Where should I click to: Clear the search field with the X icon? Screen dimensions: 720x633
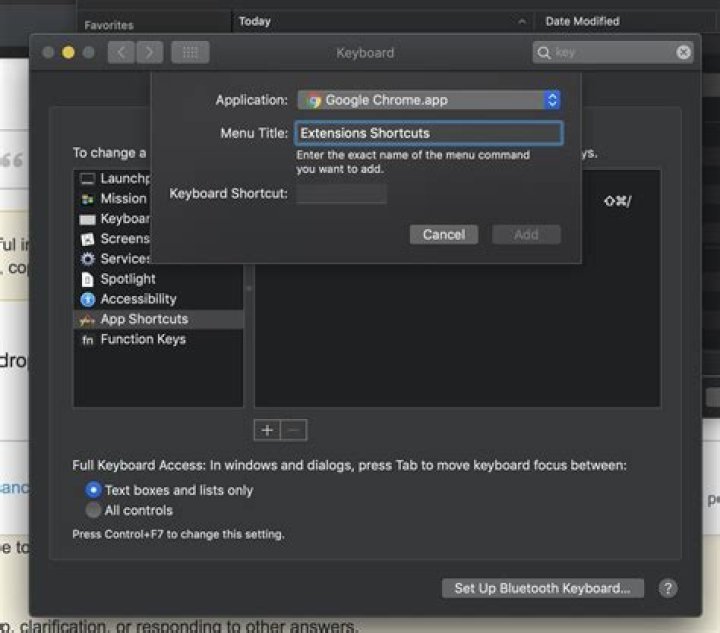click(x=683, y=52)
